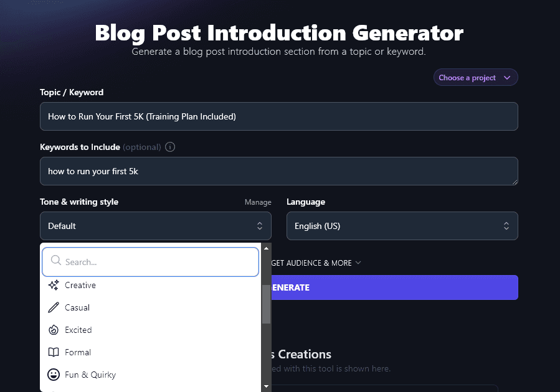Click the smiley icon beside Fun & Quirky
The width and height of the screenshot is (560, 392).
coord(54,375)
